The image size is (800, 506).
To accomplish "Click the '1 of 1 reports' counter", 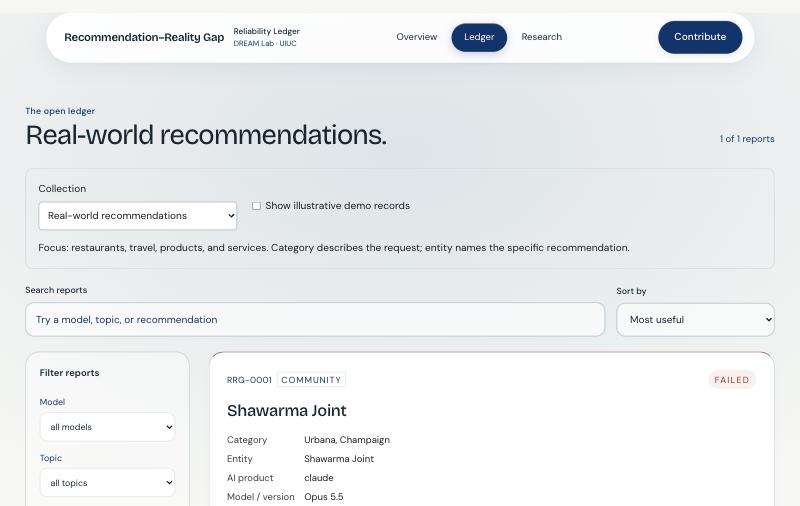I will 747,139.
